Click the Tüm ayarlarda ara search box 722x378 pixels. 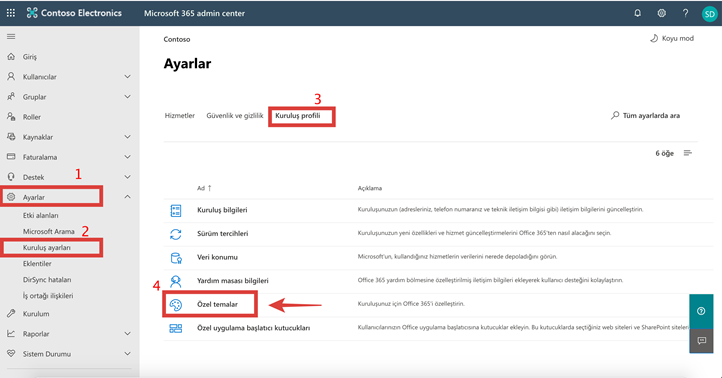coord(646,116)
